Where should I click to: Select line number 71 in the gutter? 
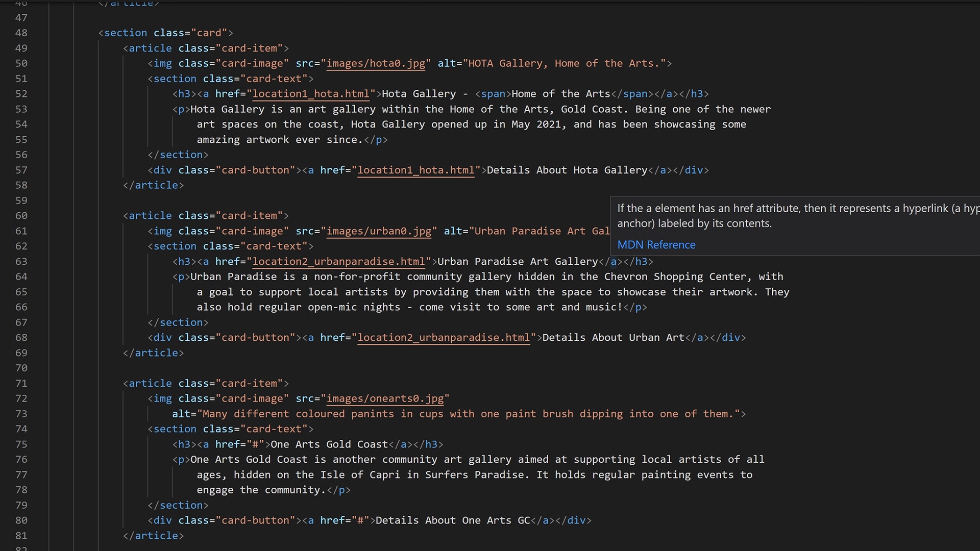pyautogui.click(x=21, y=383)
